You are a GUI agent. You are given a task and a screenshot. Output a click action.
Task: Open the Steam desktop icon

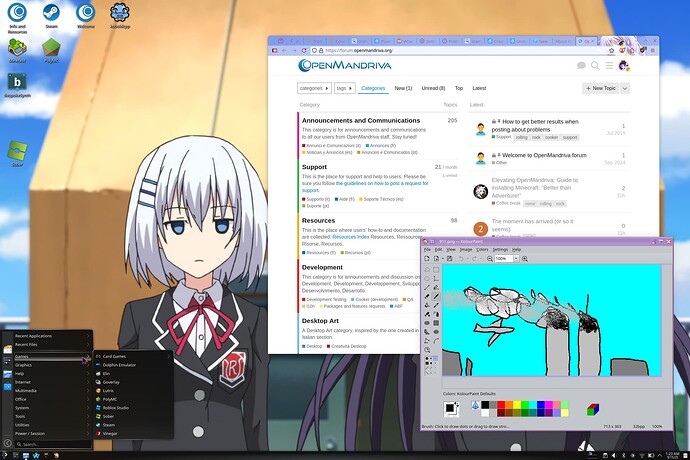pyautogui.click(x=51, y=15)
